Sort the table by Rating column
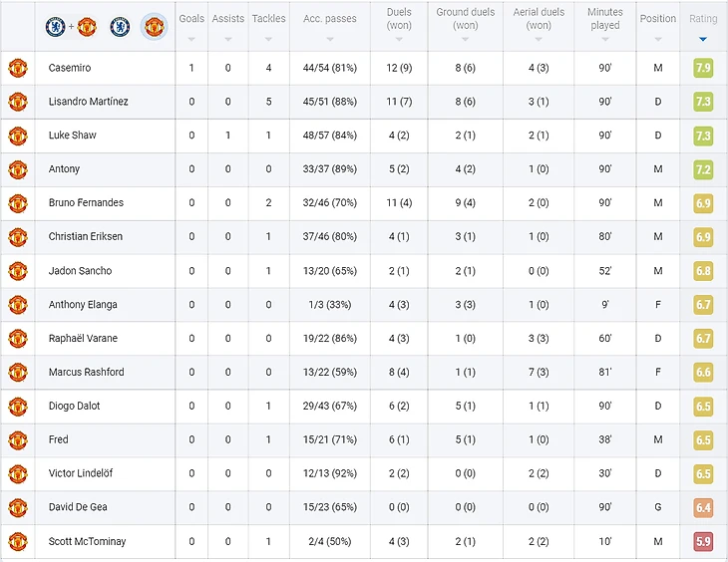 (x=703, y=26)
